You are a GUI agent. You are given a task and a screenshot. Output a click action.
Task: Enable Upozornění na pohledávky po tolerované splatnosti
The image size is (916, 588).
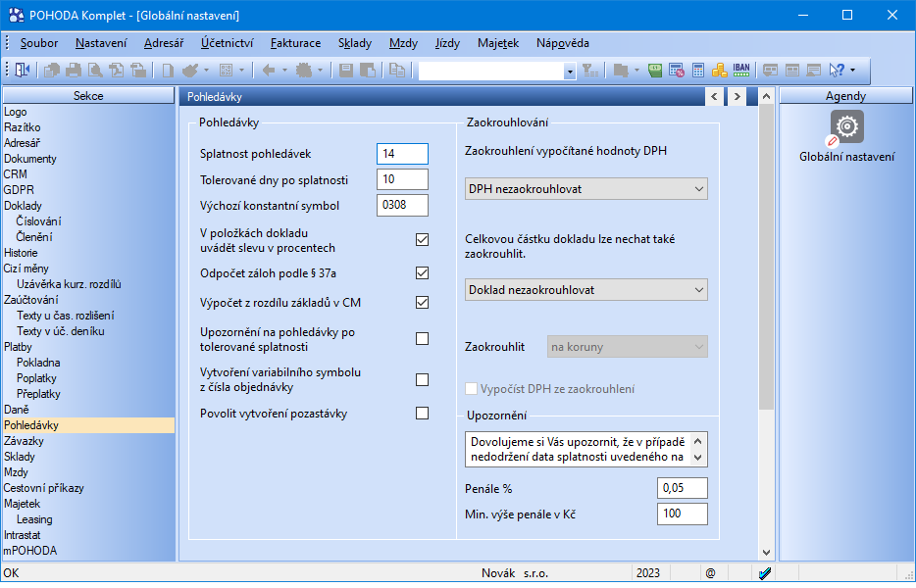pos(422,339)
